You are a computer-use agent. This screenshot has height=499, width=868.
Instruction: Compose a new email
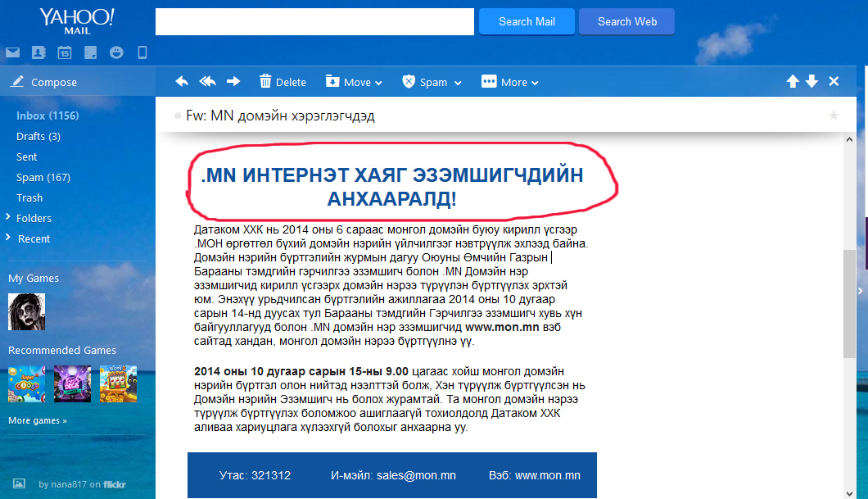pyautogui.click(x=44, y=82)
